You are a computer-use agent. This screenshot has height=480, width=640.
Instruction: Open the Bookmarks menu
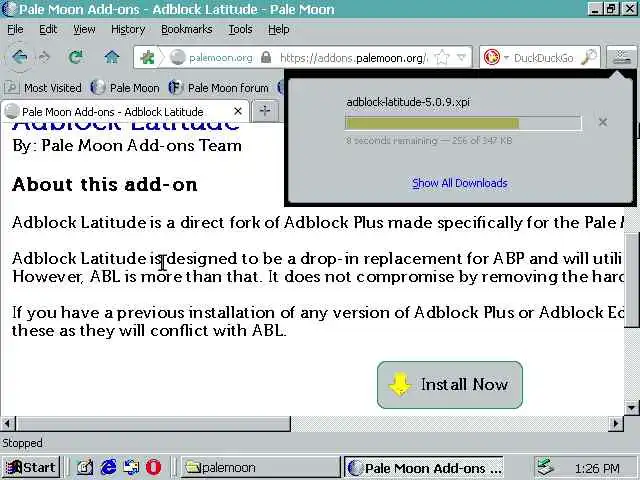pos(187,29)
